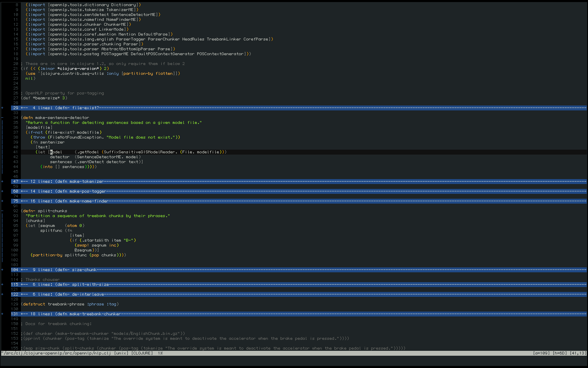Click the [unix] file format indicator
588x368 pixels.
[121, 353]
